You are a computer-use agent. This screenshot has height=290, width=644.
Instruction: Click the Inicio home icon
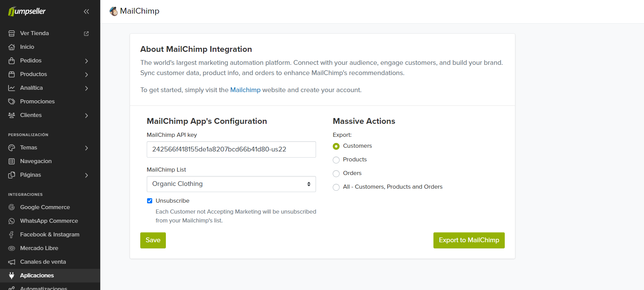[12, 47]
